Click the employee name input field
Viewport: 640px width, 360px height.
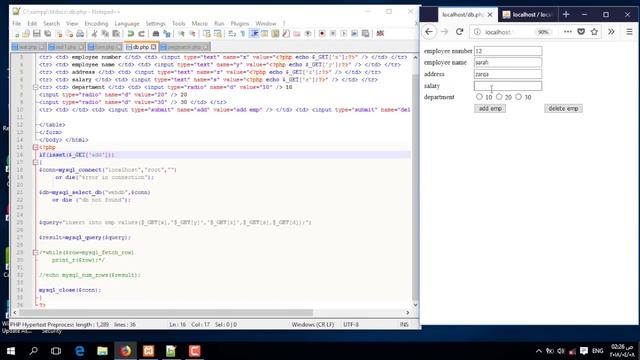pos(508,62)
